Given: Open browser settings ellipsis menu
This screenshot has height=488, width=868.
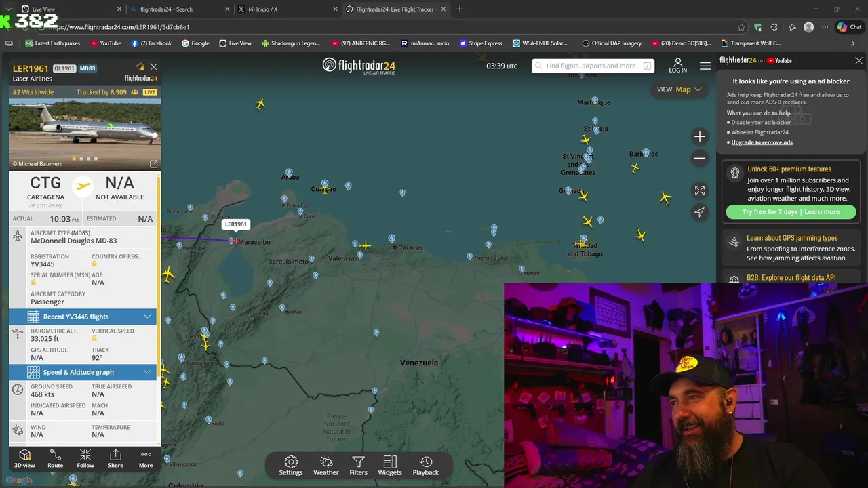Looking at the screenshot, I should [825, 27].
